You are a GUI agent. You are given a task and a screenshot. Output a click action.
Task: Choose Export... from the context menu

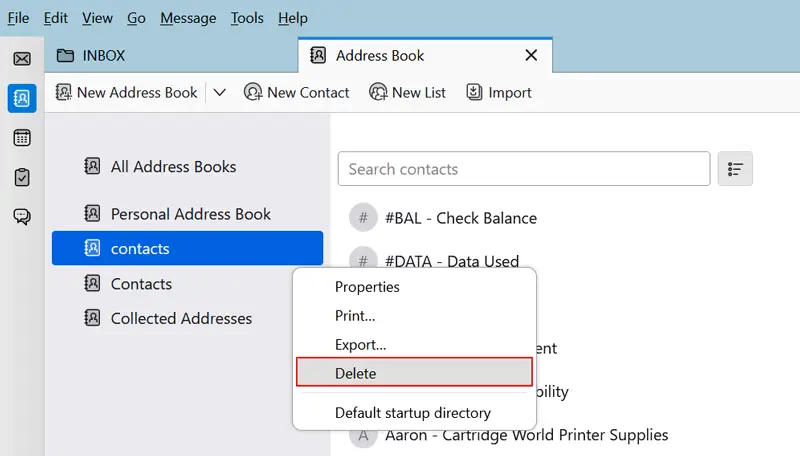click(x=360, y=344)
